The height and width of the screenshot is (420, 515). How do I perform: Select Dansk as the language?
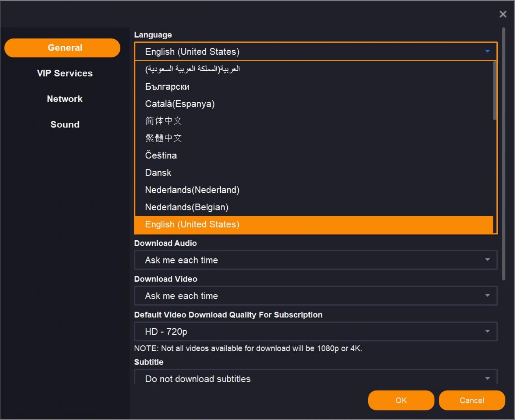tap(158, 173)
